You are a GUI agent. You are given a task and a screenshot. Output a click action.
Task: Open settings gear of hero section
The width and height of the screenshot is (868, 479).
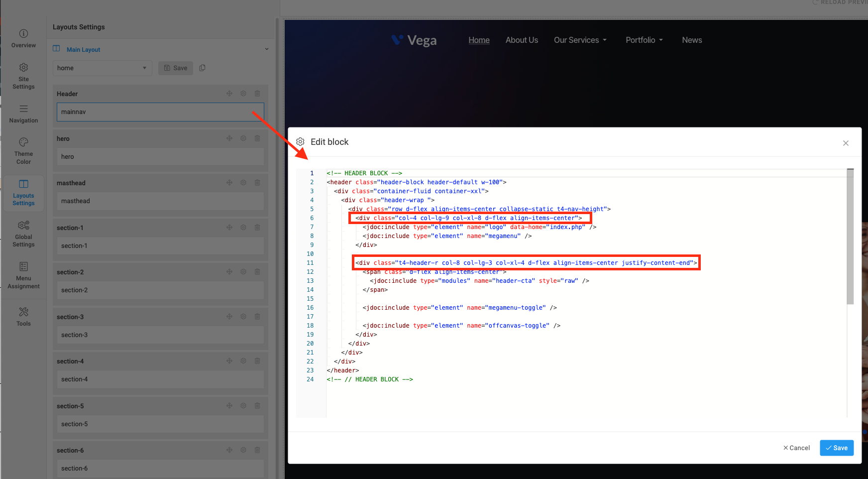[x=243, y=138]
